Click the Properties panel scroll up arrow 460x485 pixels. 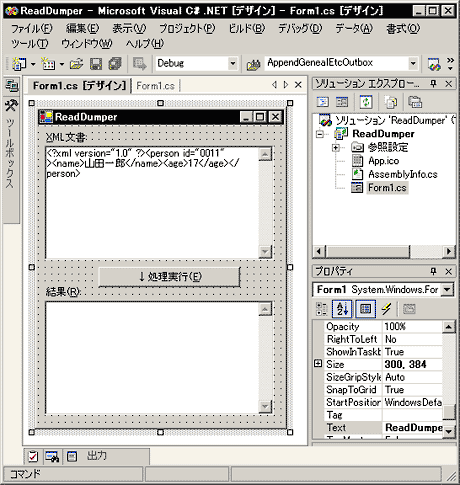pos(449,327)
